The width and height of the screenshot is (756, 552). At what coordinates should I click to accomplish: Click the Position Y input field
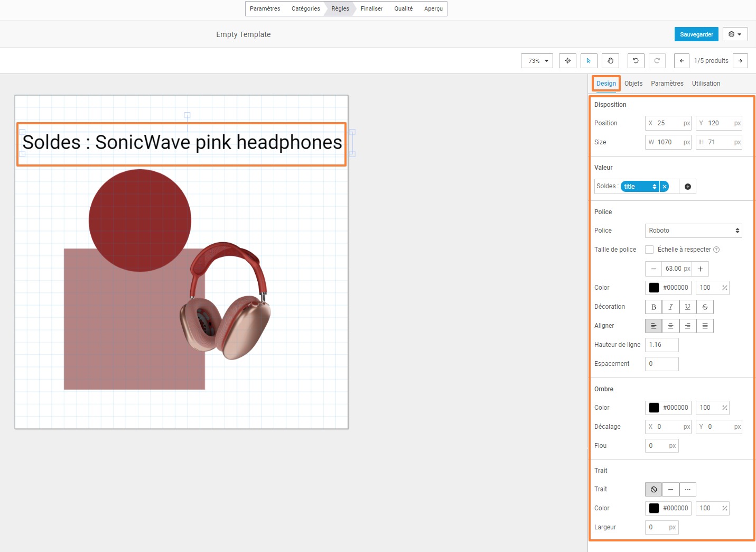coord(719,123)
